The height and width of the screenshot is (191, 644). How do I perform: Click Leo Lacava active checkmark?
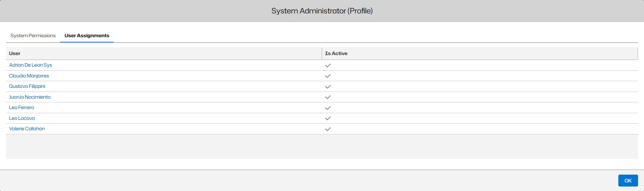coord(328,118)
